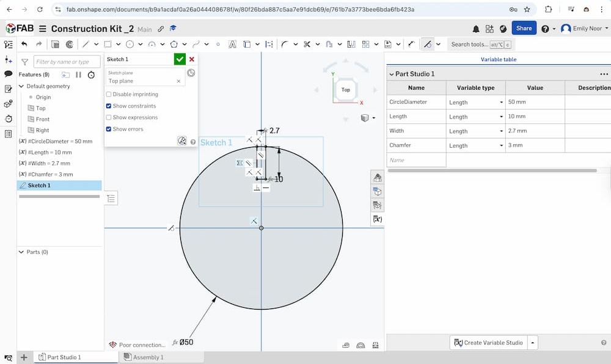Collapse the Default geometry tree group
Image resolution: width=611 pixels, height=364 pixels.
pyautogui.click(x=21, y=86)
